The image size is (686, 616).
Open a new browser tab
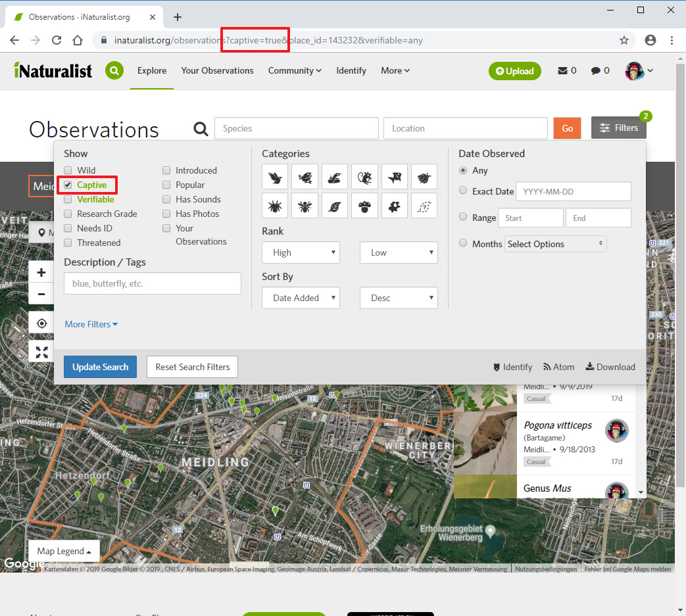(177, 17)
